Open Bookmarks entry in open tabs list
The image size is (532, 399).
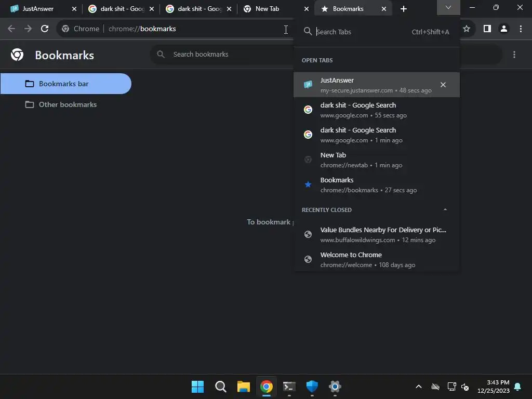(x=377, y=184)
